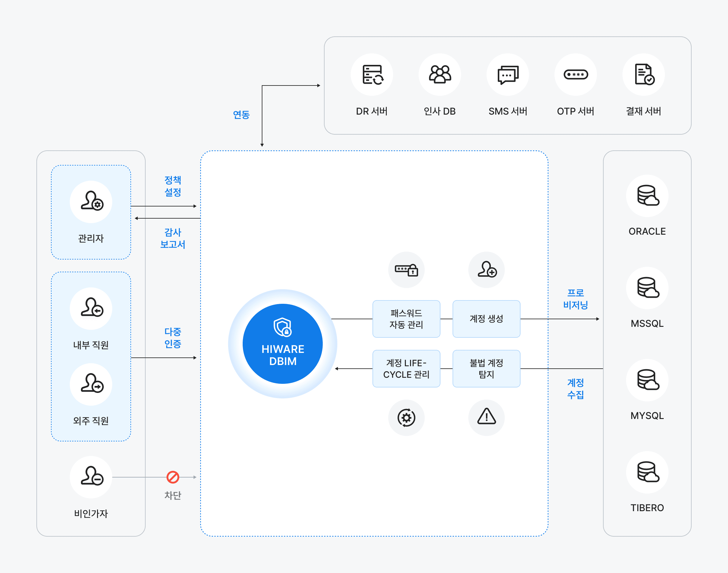Click the TIBERO database cloud icon
728x573 pixels.
647,472
